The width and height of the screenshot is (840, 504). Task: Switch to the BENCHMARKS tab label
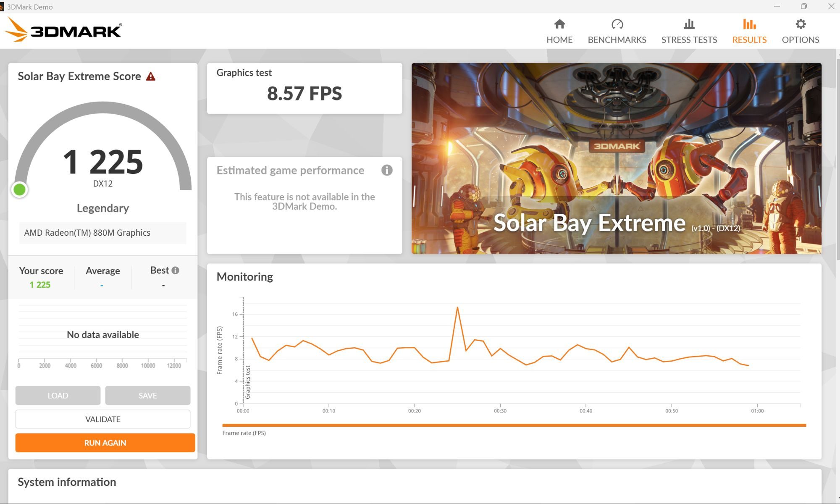pyautogui.click(x=617, y=40)
